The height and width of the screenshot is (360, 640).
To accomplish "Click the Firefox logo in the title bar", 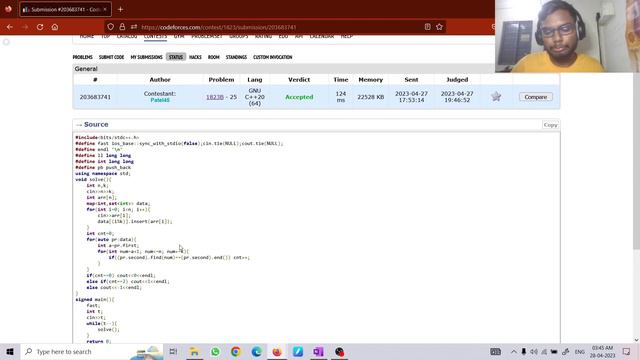I will (8, 9).
